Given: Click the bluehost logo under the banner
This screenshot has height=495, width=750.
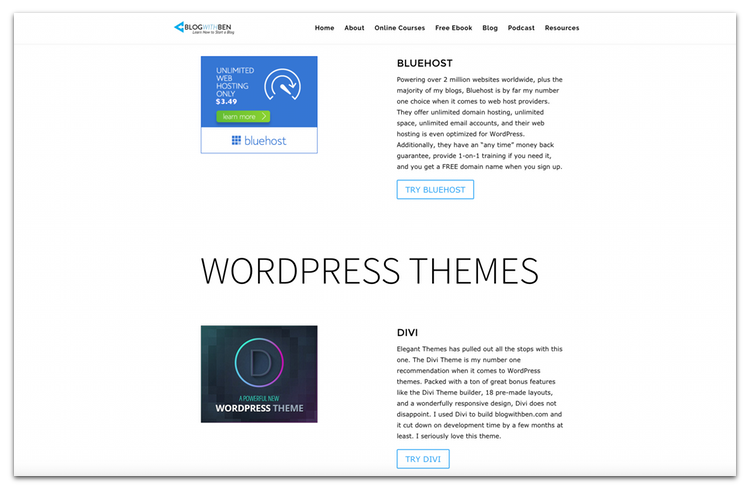Looking at the screenshot, I should (259, 141).
